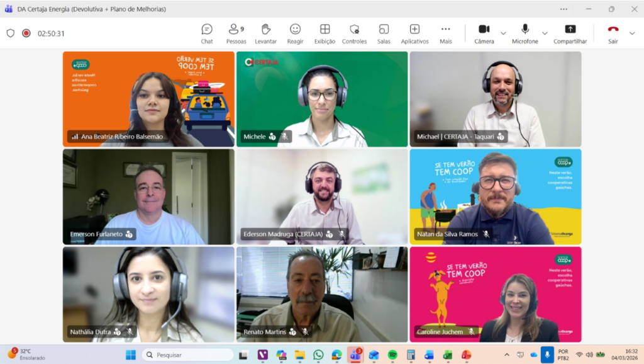Open the Controles meeting controls
This screenshot has width=644, height=364.
pos(354,33)
